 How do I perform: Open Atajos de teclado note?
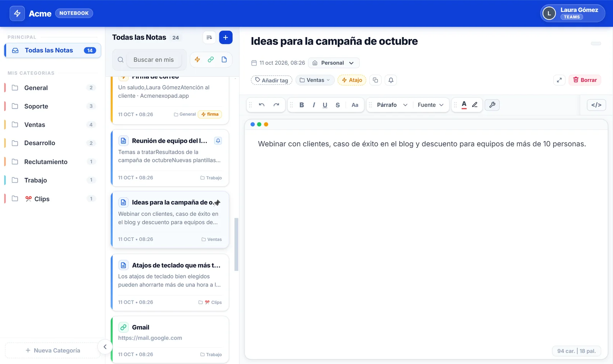coord(170,282)
